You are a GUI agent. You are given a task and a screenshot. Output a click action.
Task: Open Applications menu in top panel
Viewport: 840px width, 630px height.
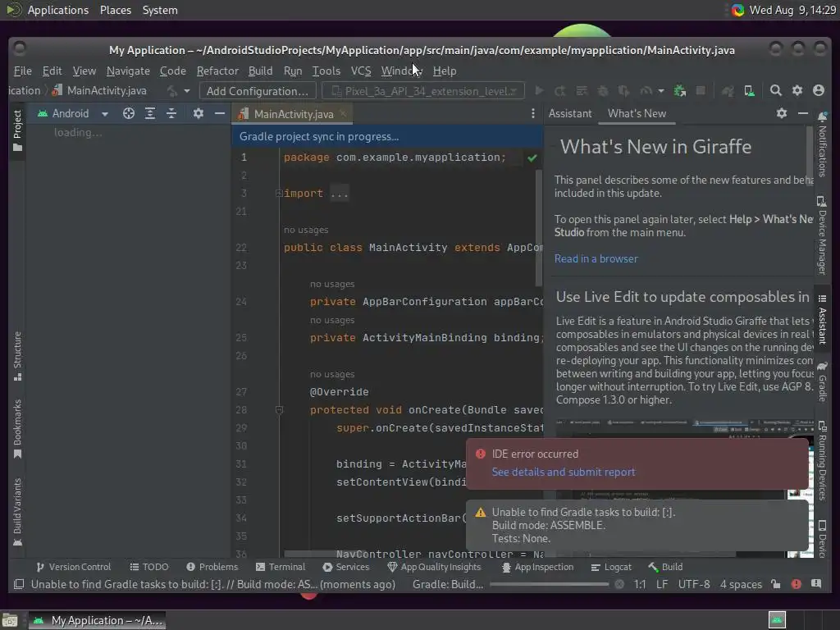(x=58, y=10)
